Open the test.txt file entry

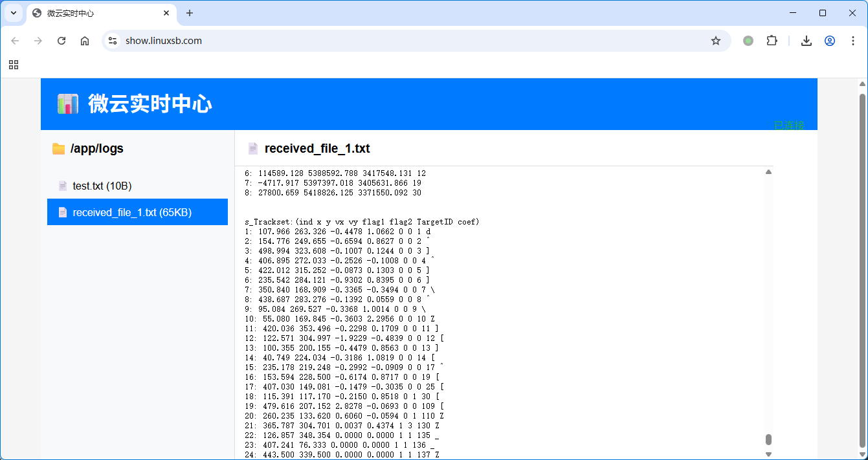(102, 186)
